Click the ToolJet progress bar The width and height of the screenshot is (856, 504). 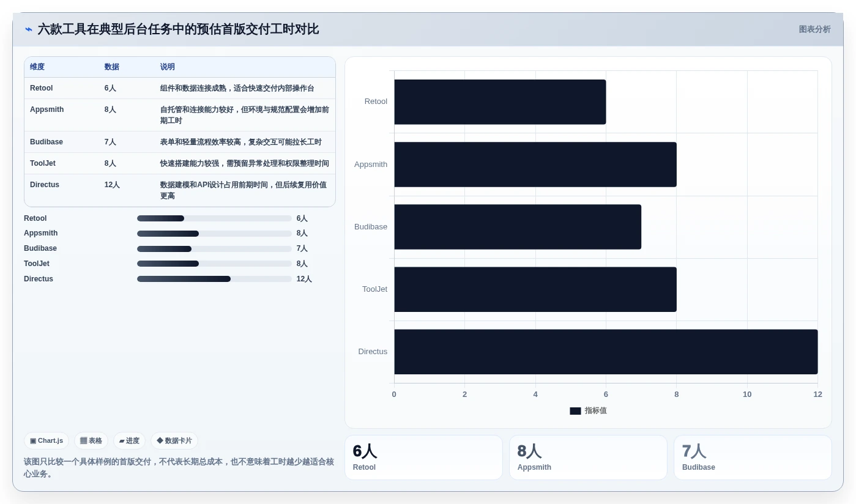[214, 264]
